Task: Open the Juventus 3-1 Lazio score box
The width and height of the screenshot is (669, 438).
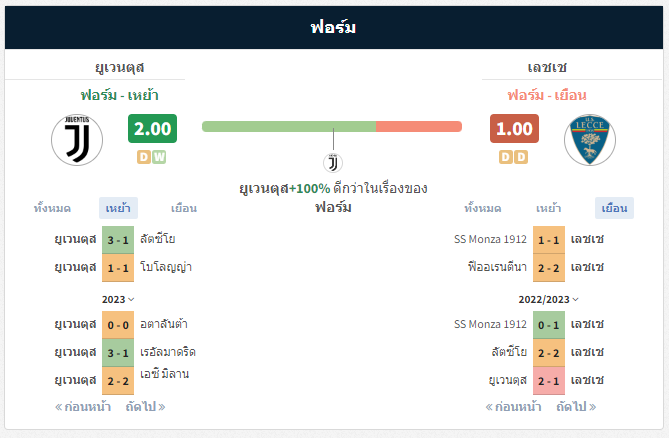Action: (118, 240)
